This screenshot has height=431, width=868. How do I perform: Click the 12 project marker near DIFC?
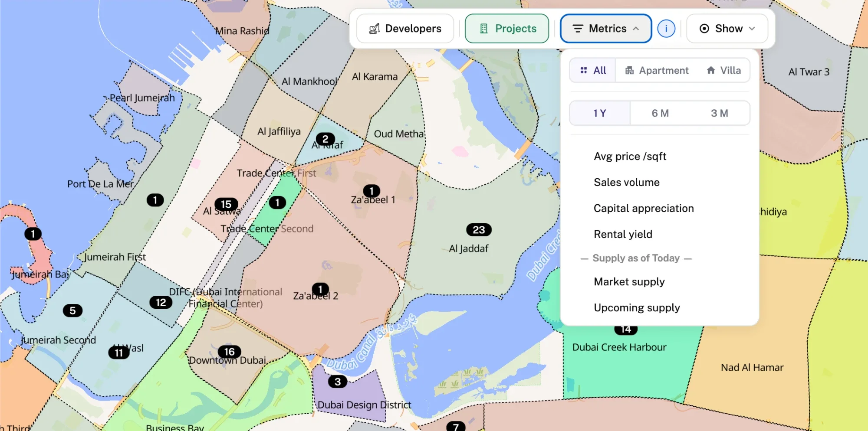click(x=161, y=302)
